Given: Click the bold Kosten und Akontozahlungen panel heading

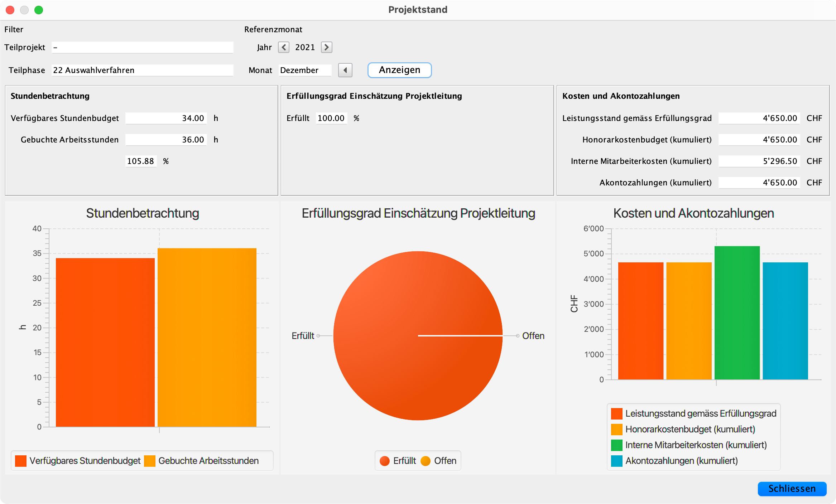Looking at the screenshot, I should coord(621,96).
